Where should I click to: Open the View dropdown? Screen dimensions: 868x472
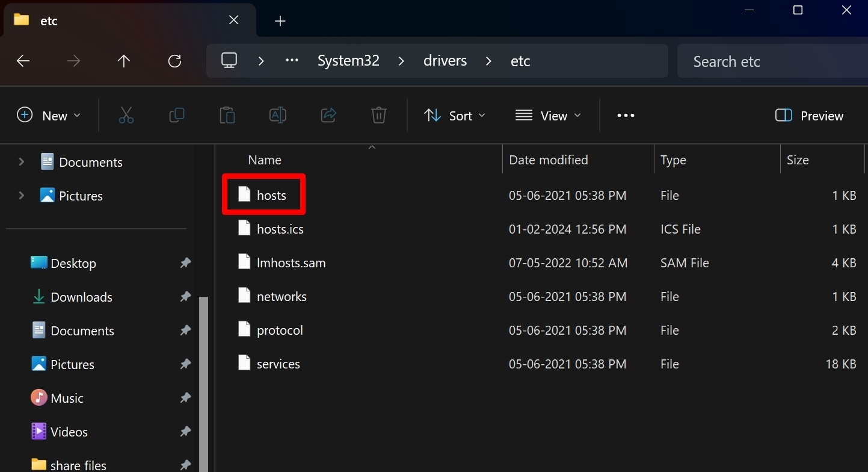(x=548, y=116)
